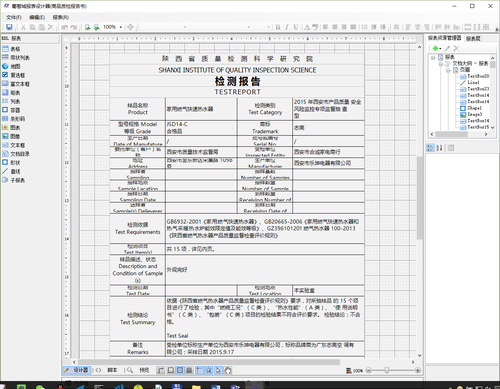The height and width of the screenshot is (389, 500).
Task: Switch to the 脚本 script view
Action: pos(108,370)
